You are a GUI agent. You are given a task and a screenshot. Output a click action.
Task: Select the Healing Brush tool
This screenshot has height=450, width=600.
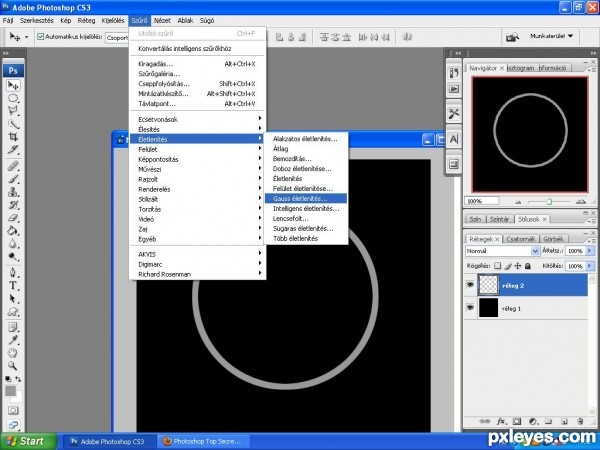13,166
